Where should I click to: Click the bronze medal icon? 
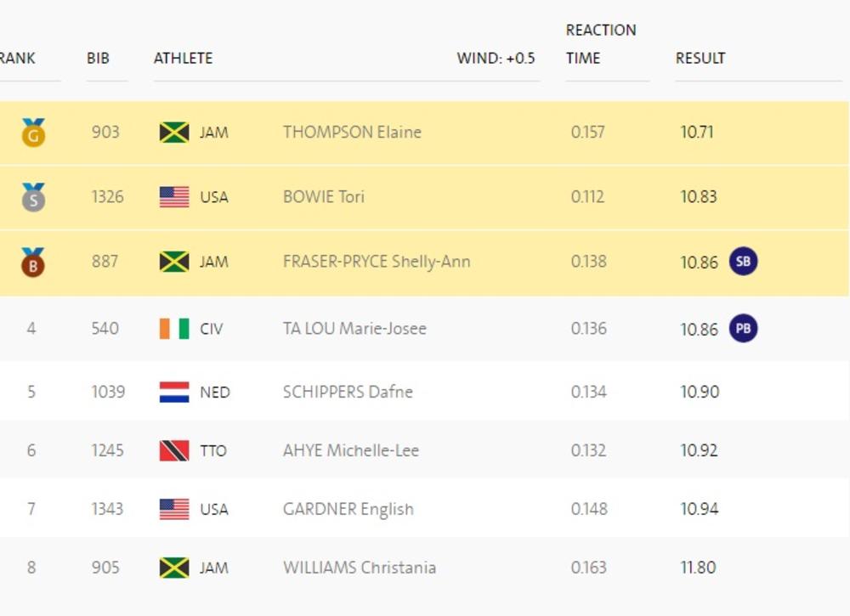click(x=33, y=262)
